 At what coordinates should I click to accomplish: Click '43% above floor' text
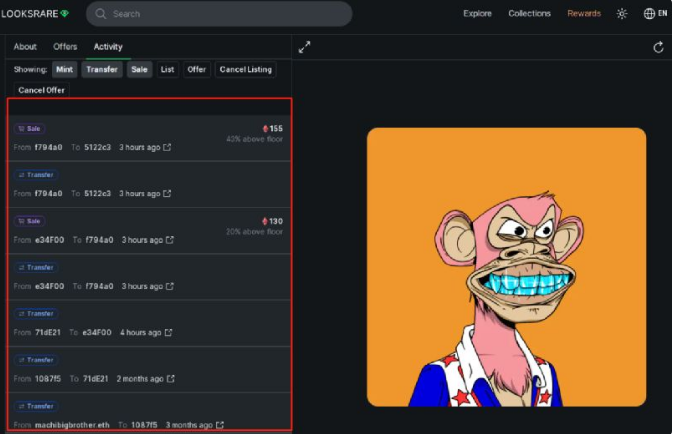click(x=255, y=139)
